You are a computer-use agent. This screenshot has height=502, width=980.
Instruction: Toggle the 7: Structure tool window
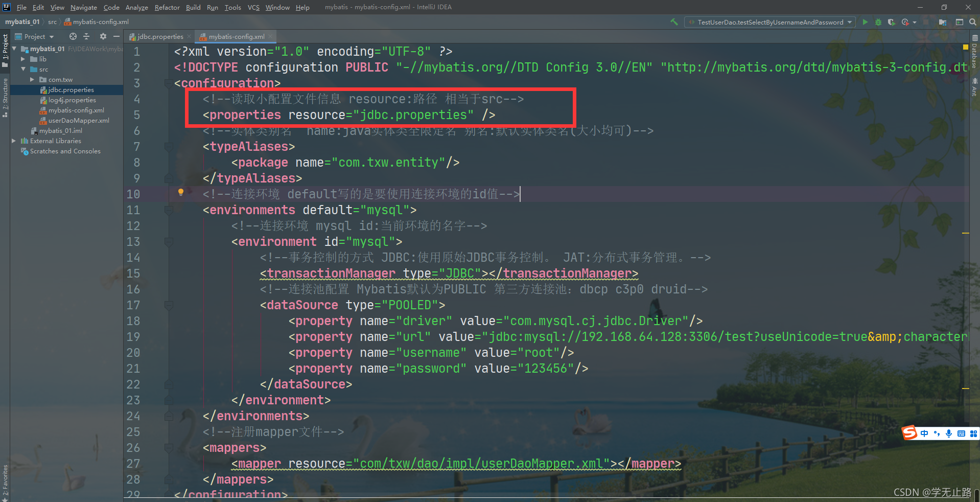[x=5, y=98]
